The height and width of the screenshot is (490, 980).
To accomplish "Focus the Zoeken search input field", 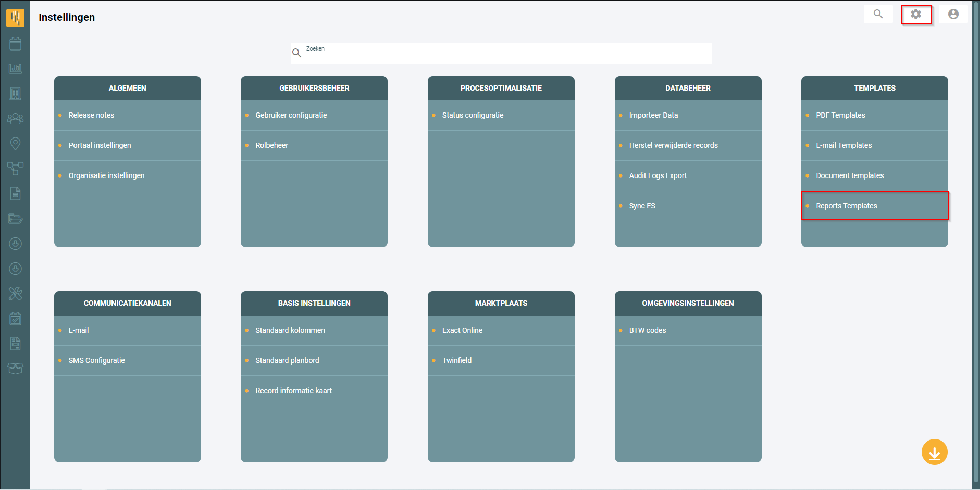I will pos(501,53).
